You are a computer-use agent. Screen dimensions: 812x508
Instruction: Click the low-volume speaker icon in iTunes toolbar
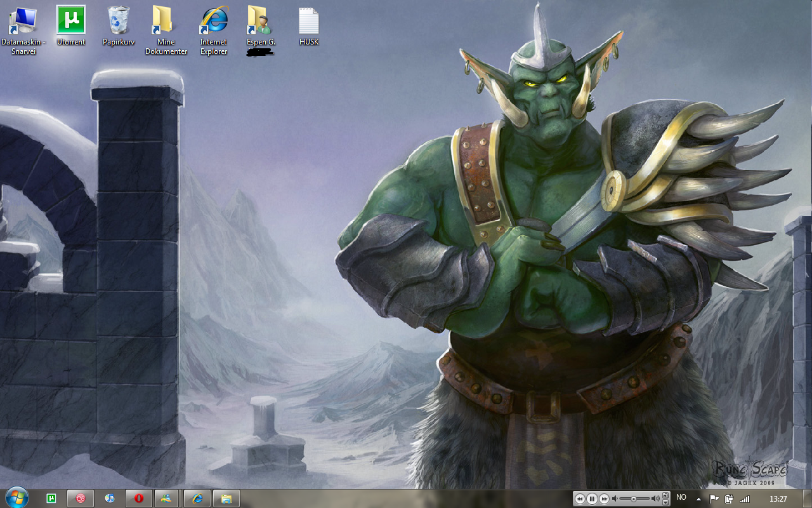coord(615,498)
